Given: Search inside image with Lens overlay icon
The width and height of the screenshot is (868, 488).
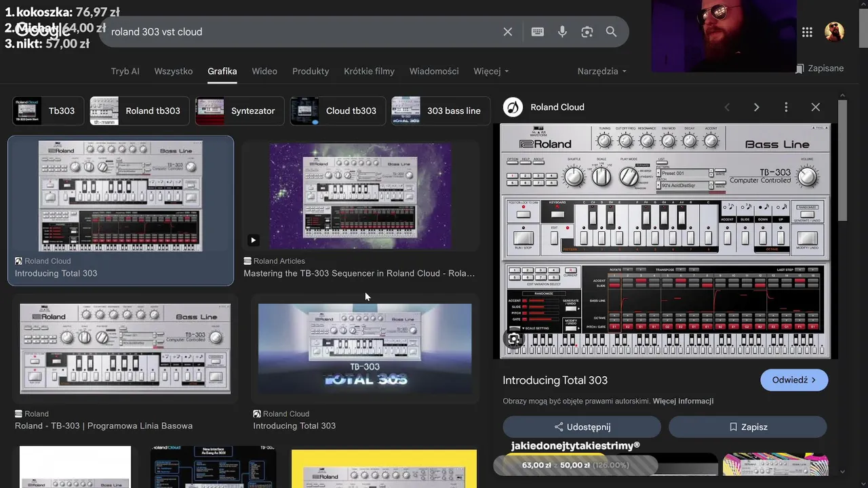Looking at the screenshot, I should coord(515,339).
